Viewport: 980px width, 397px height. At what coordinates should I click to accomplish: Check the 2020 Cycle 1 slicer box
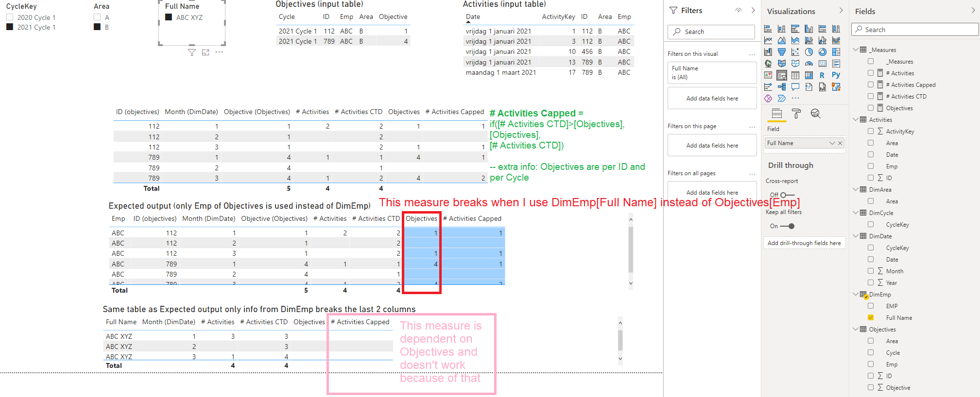click(10, 17)
